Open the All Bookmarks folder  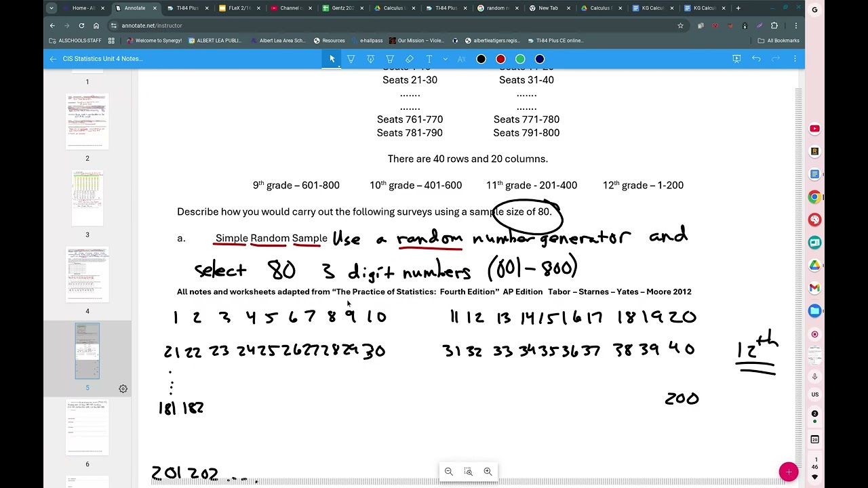coord(778,41)
